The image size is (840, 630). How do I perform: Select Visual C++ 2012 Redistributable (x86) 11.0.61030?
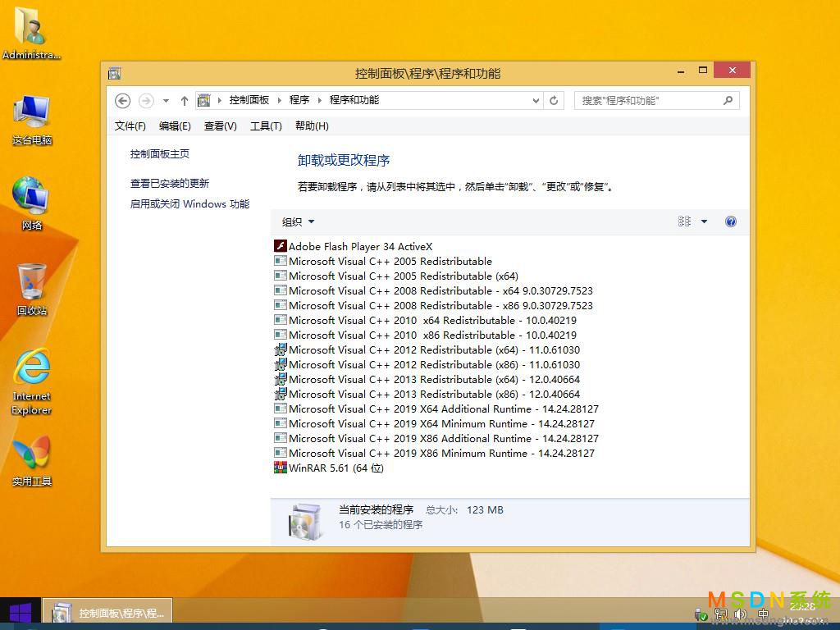(x=427, y=364)
